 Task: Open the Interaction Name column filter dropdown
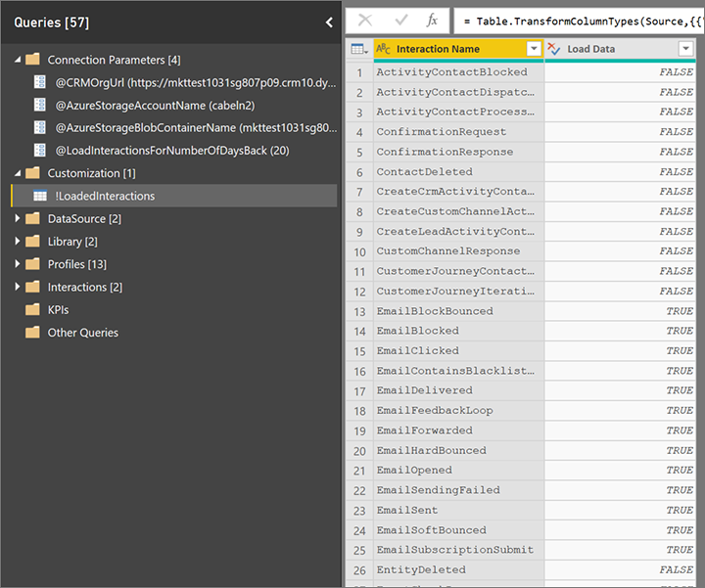coord(534,49)
